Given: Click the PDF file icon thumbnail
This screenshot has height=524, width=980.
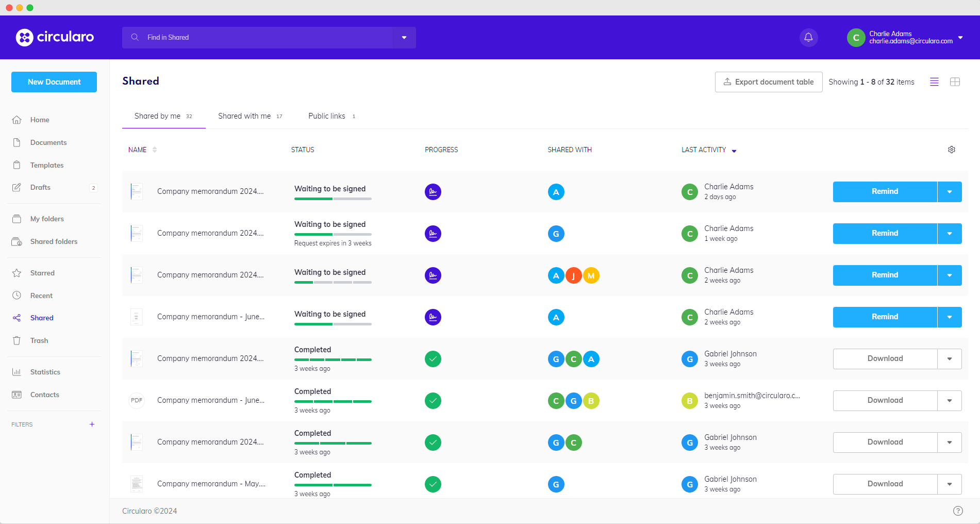Looking at the screenshot, I should pos(137,400).
